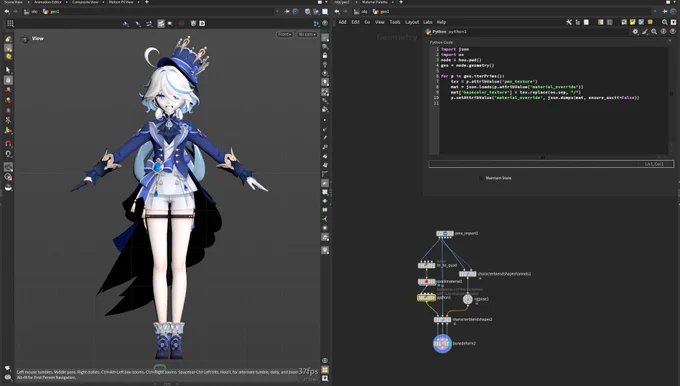Open the Go menu in network editor
680x386 pixels.
pos(367,22)
